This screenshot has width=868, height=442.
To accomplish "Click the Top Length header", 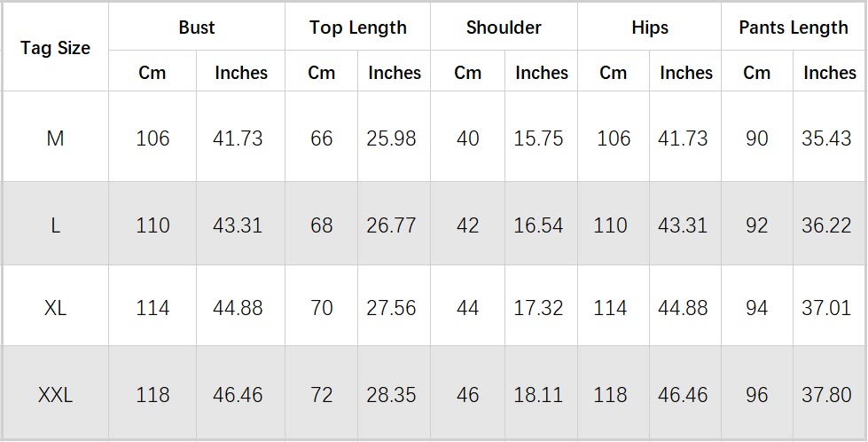I will coord(357,28).
